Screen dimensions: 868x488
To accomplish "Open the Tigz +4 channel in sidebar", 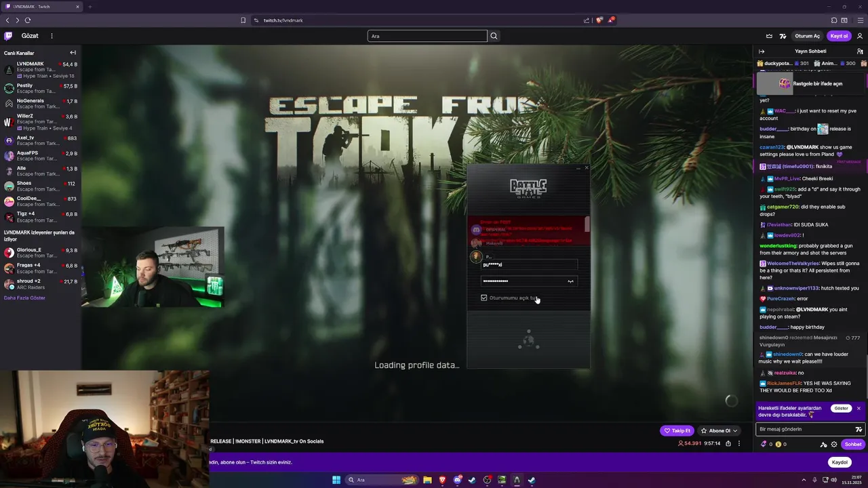I will coord(41,217).
